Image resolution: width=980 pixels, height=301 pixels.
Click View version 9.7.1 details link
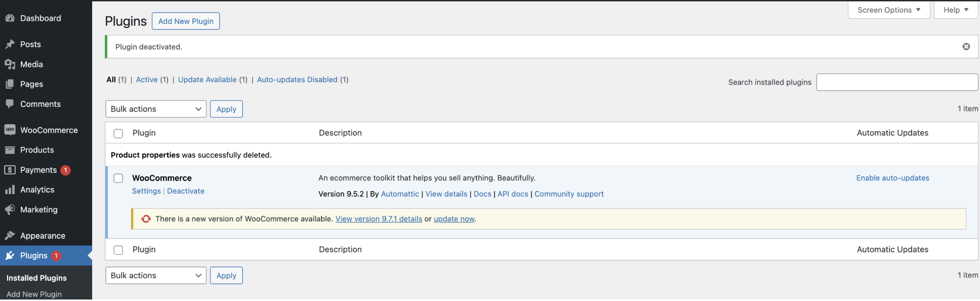coord(379,219)
